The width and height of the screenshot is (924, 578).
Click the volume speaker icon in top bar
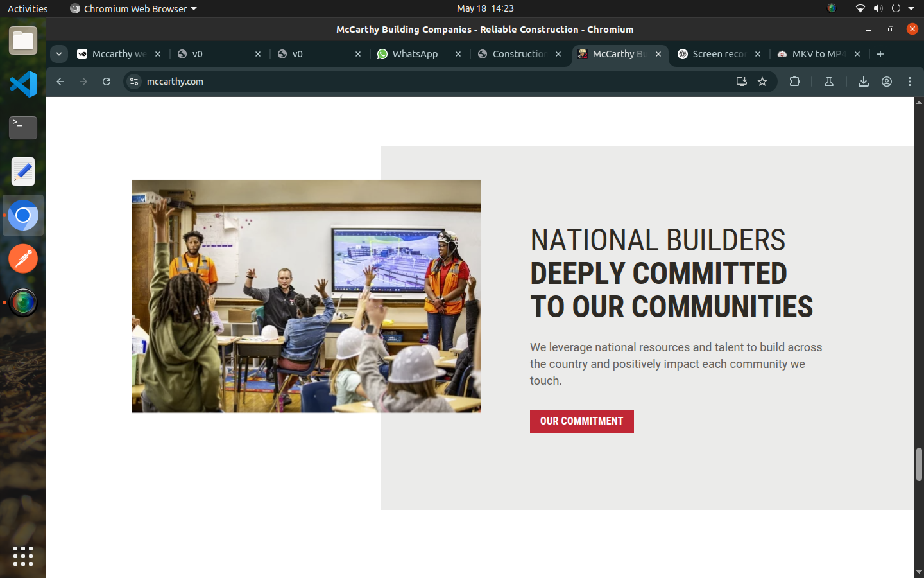click(x=878, y=8)
